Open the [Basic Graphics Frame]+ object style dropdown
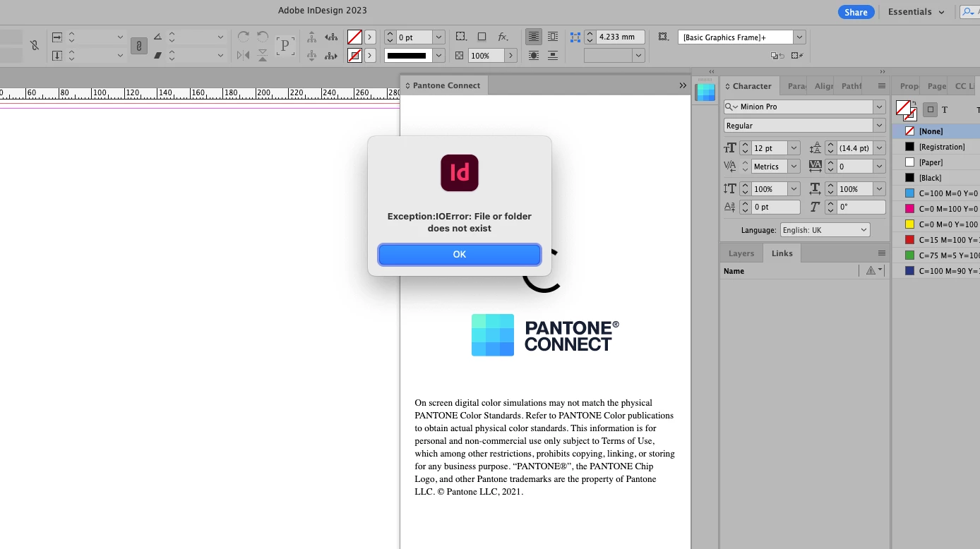 pos(799,37)
